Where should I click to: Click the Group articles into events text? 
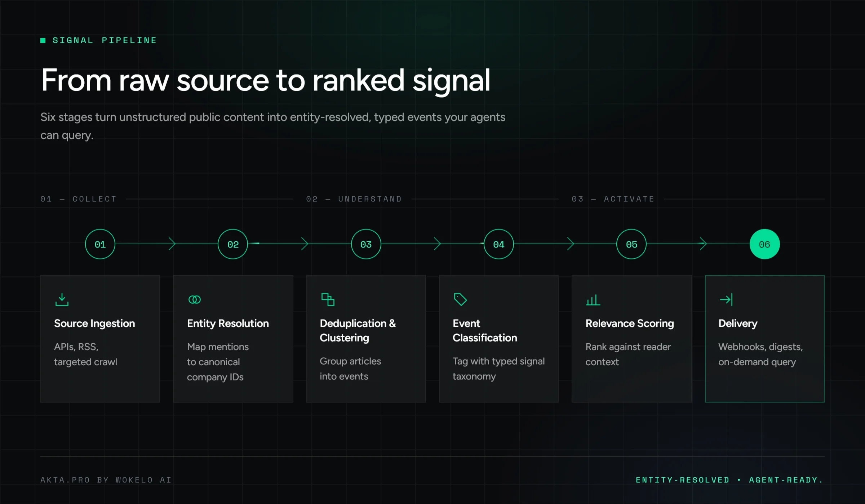350,369
